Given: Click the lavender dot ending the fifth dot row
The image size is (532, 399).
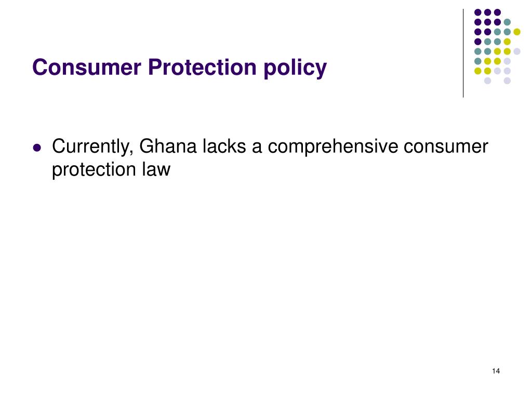Looking at the screenshot, I should 517,51.
